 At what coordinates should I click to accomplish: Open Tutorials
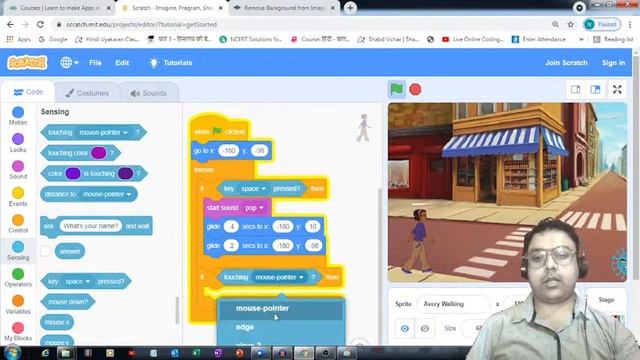(x=171, y=62)
